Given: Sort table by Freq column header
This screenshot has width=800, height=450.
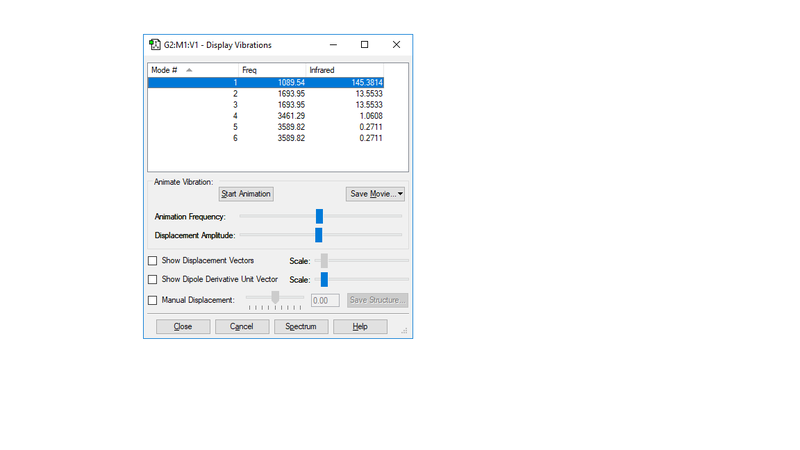Looking at the screenshot, I should coord(272,70).
